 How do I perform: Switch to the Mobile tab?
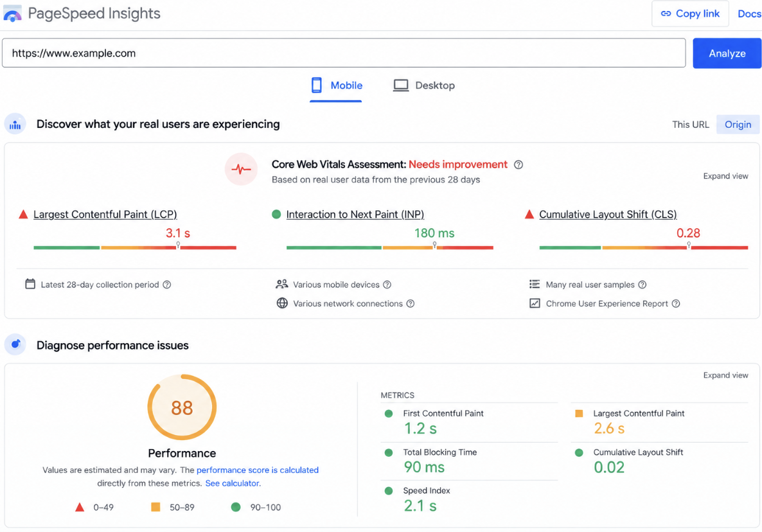click(336, 85)
